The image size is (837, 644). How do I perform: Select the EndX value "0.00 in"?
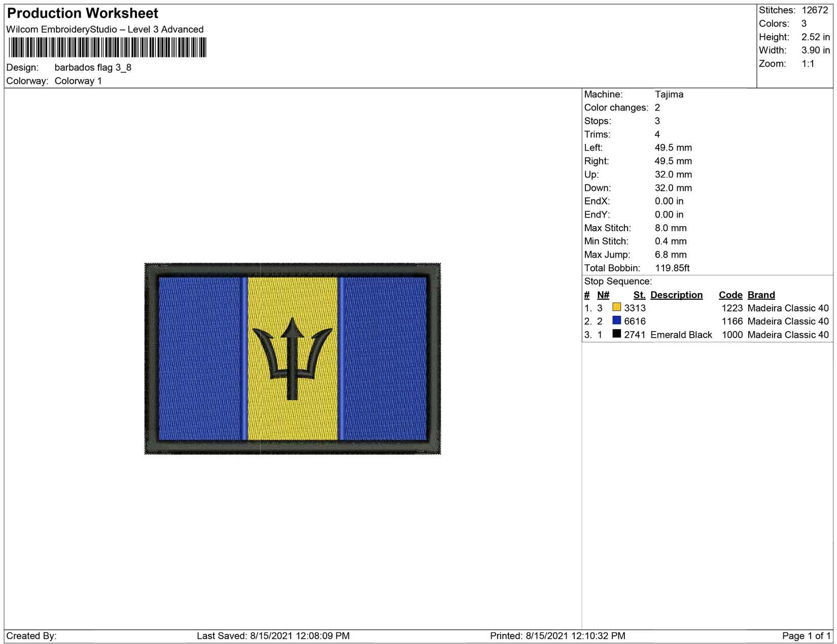pos(669,201)
